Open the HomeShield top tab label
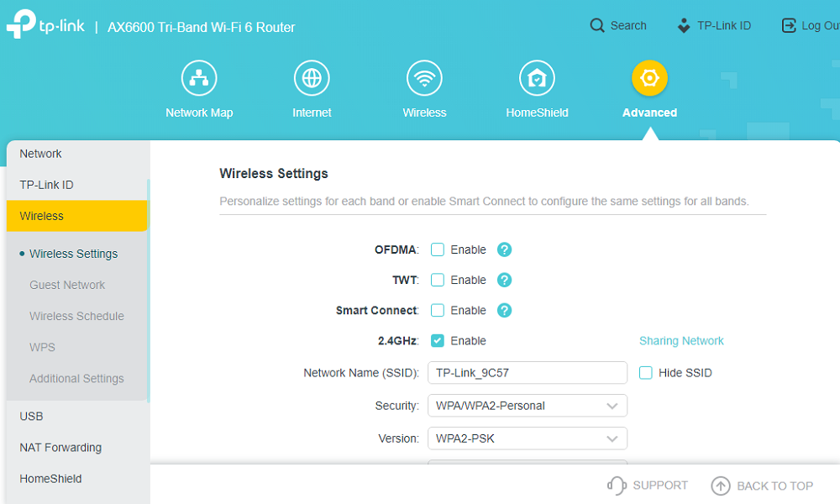This screenshot has height=504, width=840. 537,113
